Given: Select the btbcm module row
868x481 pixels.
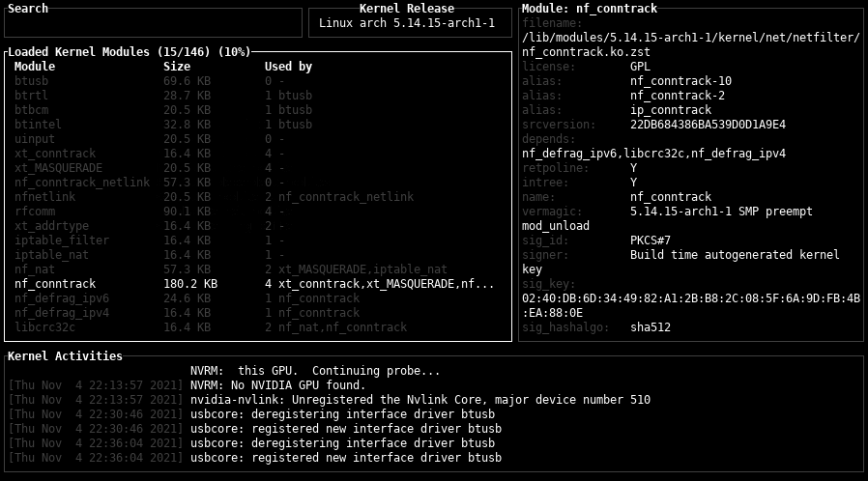Looking at the screenshot, I should 258,109.
